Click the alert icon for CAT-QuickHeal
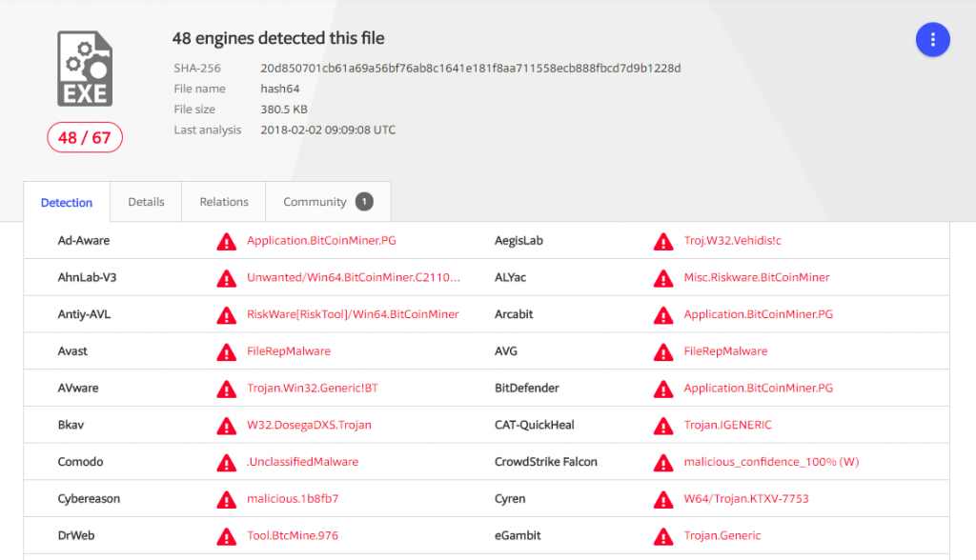976x560 pixels. (x=662, y=425)
